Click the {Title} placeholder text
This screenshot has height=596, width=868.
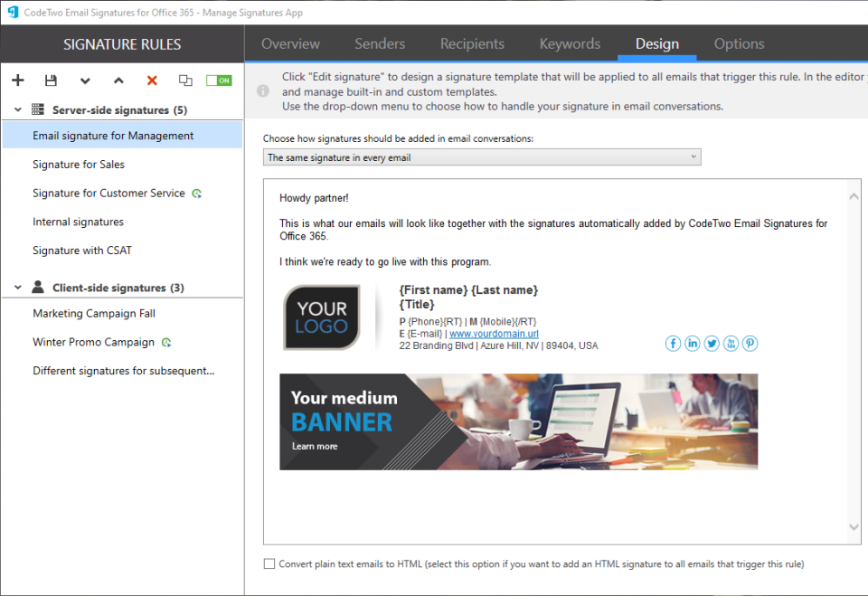click(416, 304)
